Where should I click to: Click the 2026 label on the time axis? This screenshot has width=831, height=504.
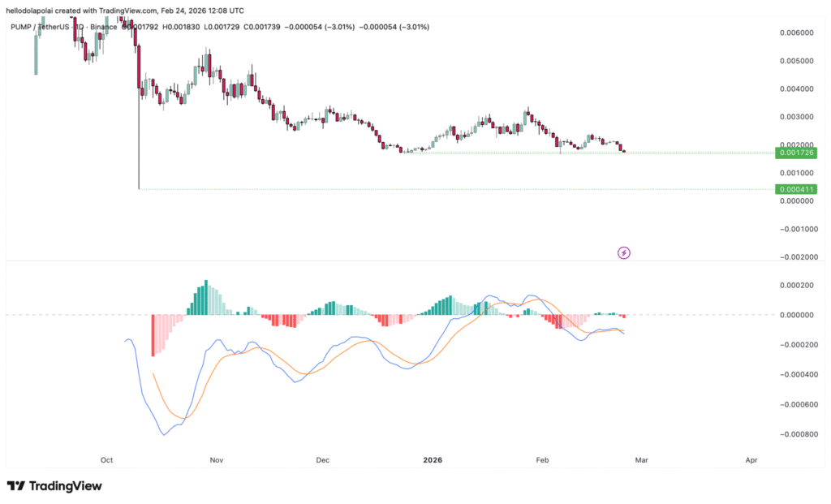pyautogui.click(x=432, y=460)
